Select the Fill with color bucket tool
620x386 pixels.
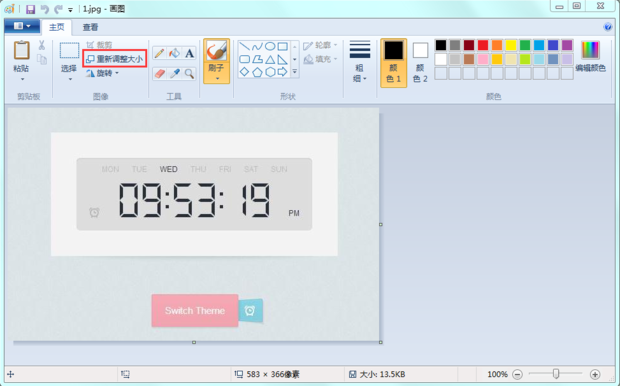pyautogui.click(x=174, y=53)
